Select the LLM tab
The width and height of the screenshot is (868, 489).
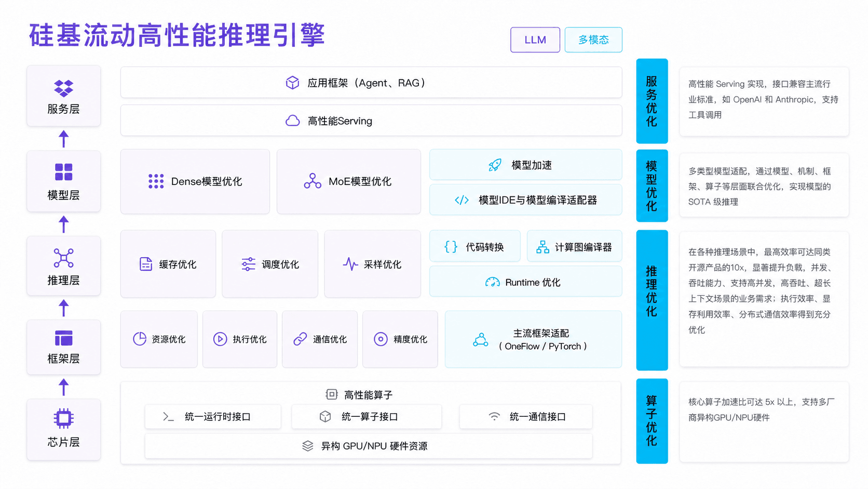535,40
